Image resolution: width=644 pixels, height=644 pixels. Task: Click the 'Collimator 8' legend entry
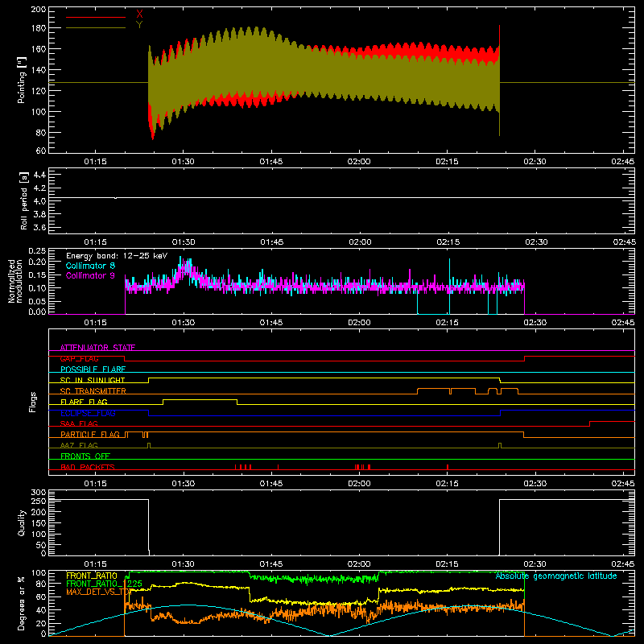coord(90,266)
